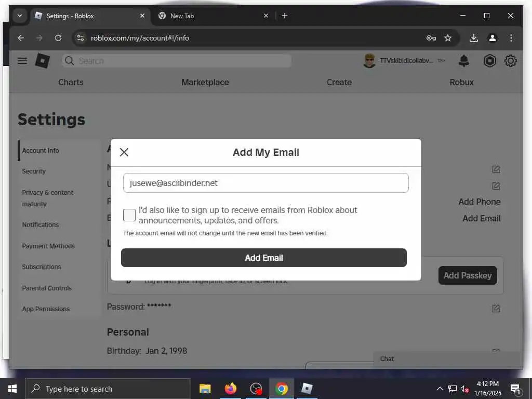Open Firefox from taskbar
This screenshot has width=532, height=399.
tap(230, 389)
